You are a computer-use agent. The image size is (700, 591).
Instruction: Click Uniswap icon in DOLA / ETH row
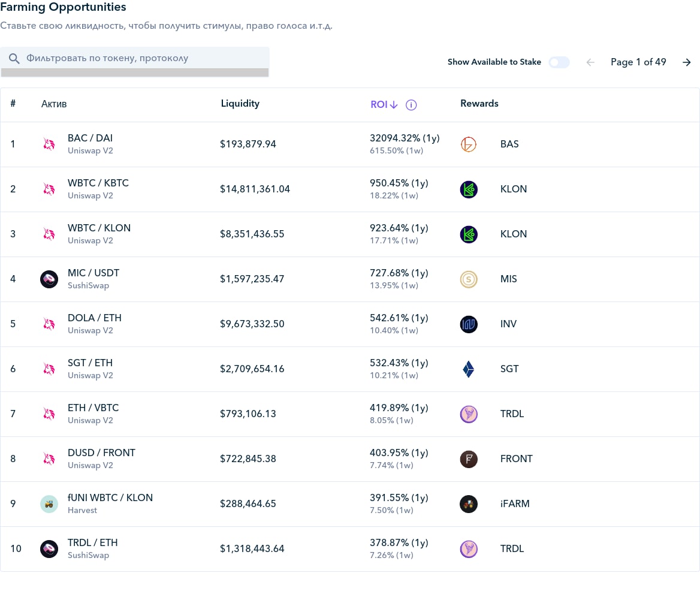click(x=49, y=324)
